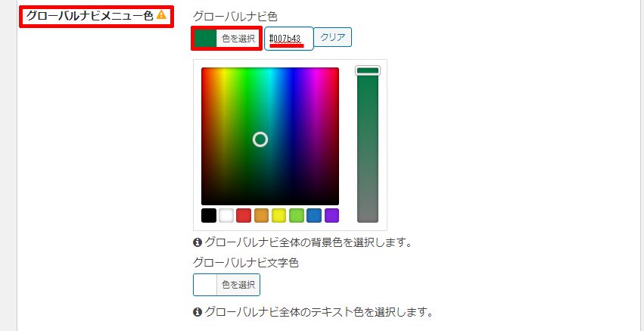Screen dimensions: 644x331
Task: Click the info icon before 背景色を選択します
Action: tap(198, 242)
